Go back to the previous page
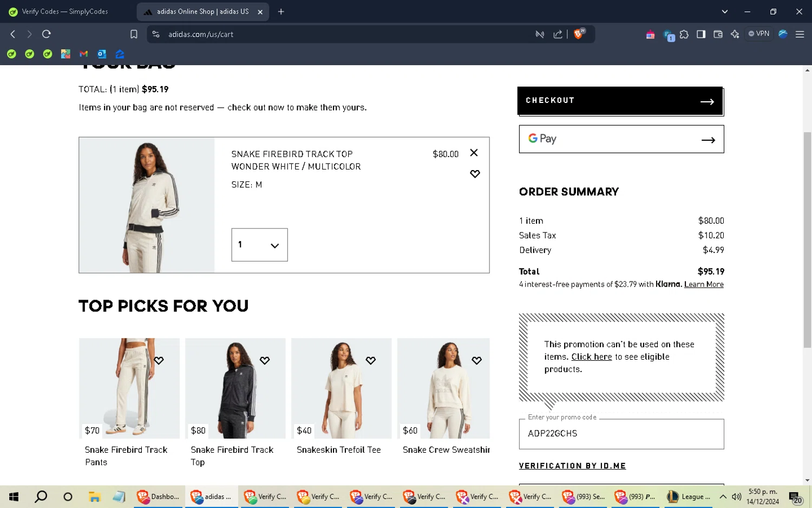 (x=13, y=34)
